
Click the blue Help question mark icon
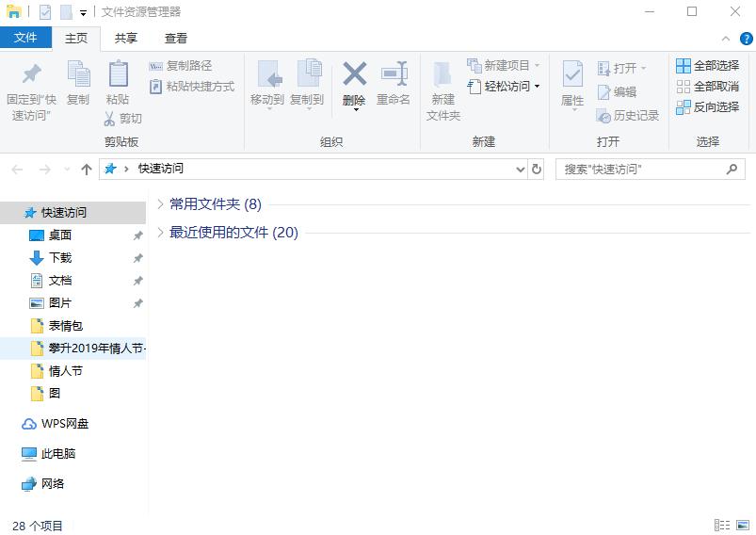coord(746,39)
